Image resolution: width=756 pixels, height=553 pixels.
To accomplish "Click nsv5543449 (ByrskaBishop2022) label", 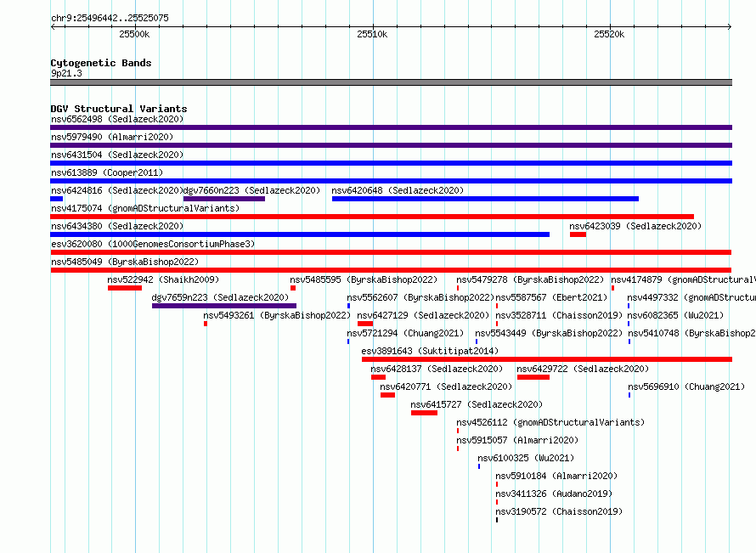I will [549, 333].
